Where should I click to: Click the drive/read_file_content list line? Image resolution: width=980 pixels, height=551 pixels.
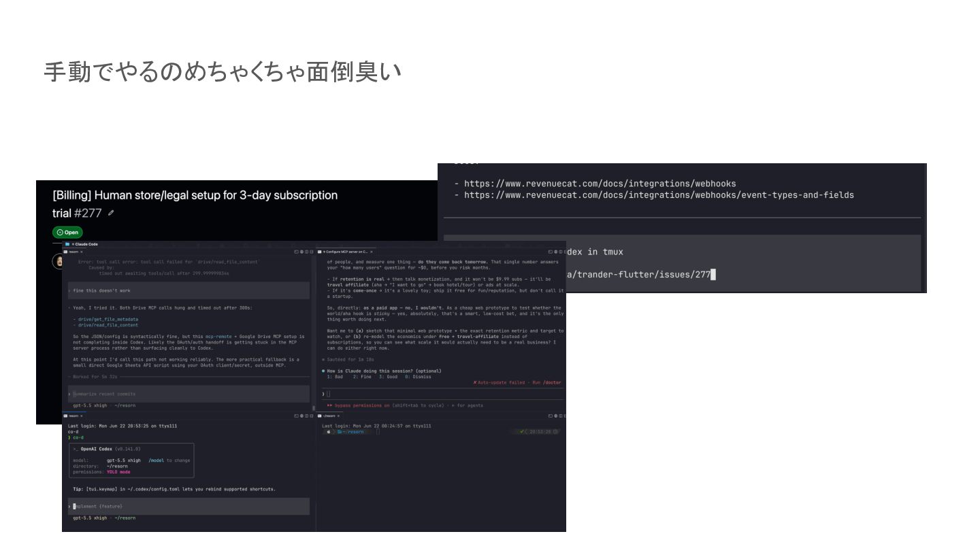[x=108, y=325]
